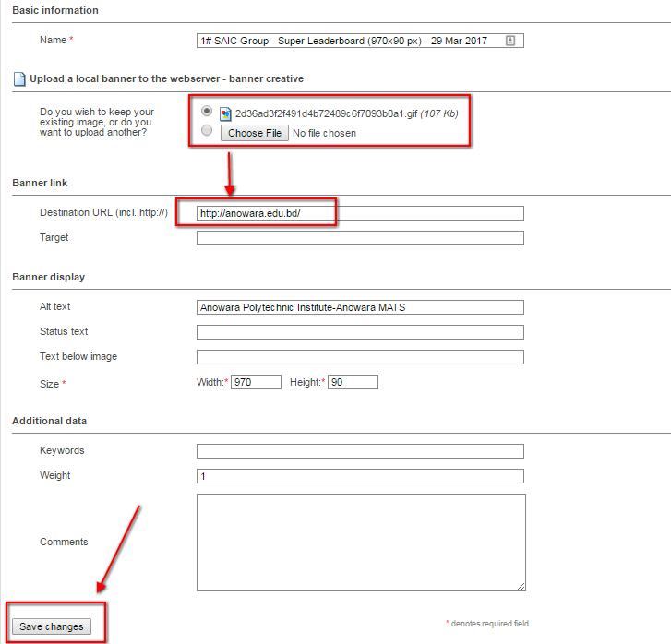Click into the Name input field
This screenshot has height=644, width=671.
(360, 41)
